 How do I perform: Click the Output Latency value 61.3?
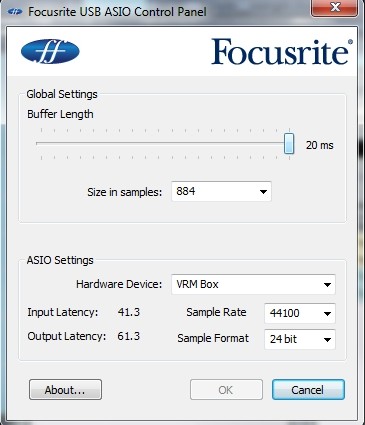click(129, 336)
